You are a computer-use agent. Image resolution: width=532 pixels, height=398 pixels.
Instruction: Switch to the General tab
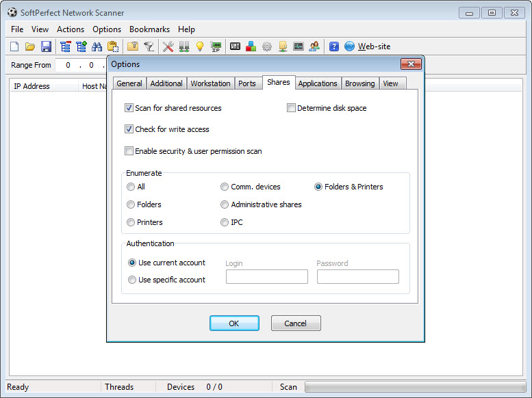(x=129, y=83)
